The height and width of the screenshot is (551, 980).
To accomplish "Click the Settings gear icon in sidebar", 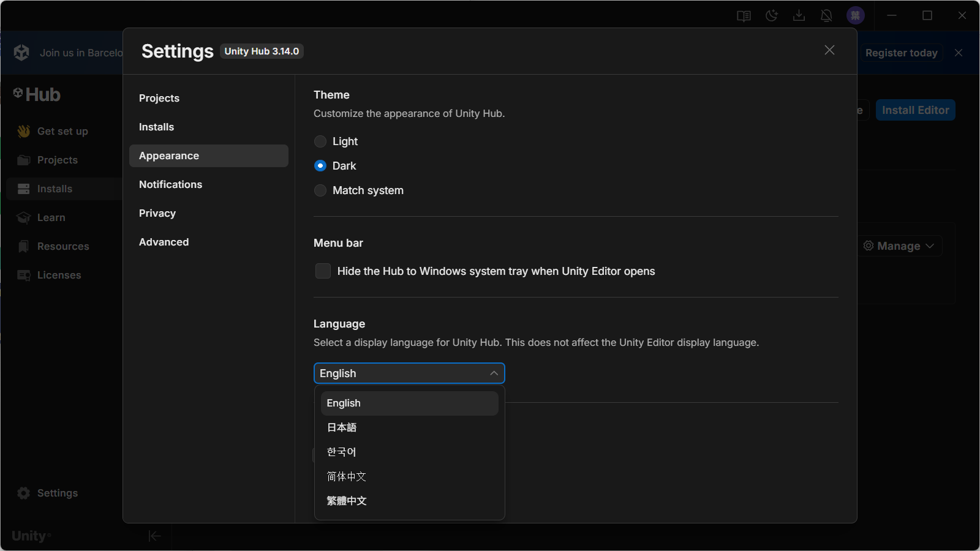I will [24, 493].
